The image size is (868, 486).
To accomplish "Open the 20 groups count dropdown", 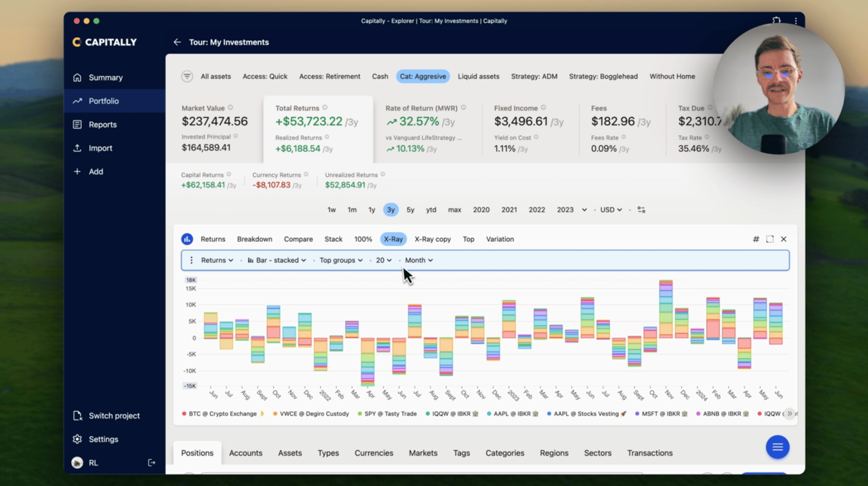I will point(383,260).
